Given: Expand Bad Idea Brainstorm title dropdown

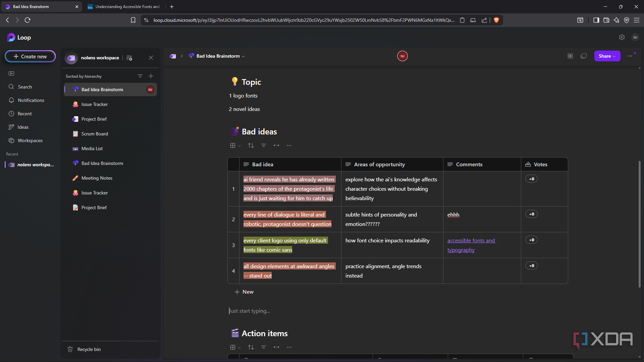Looking at the screenshot, I should (244, 56).
